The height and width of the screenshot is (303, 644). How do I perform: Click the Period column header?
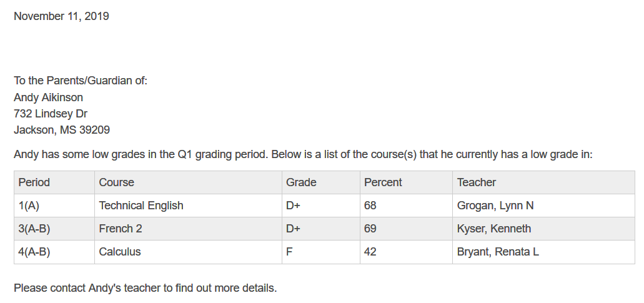[34, 182]
